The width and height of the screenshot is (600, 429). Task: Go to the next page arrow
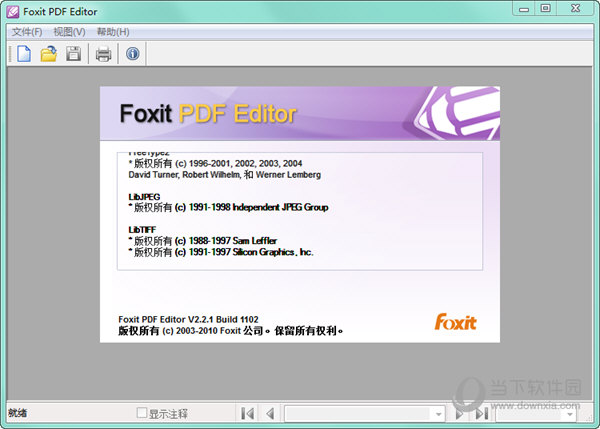[x=459, y=413]
